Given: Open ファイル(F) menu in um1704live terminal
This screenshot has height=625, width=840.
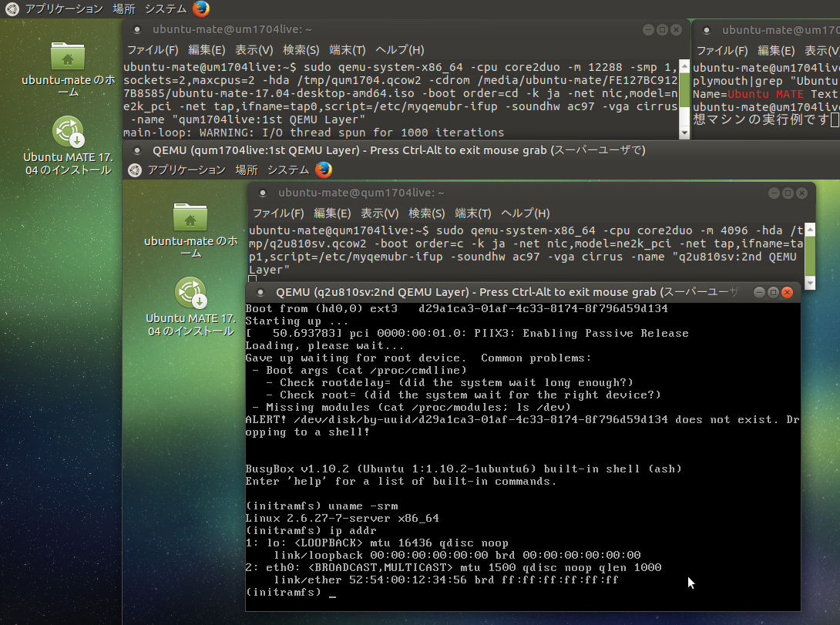Looking at the screenshot, I should (153, 50).
